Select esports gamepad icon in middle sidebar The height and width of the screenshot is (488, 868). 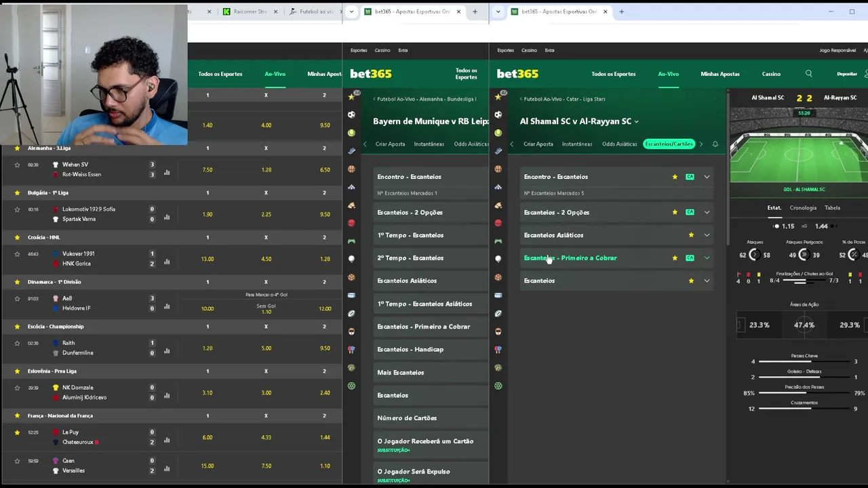(x=351, y=241)
